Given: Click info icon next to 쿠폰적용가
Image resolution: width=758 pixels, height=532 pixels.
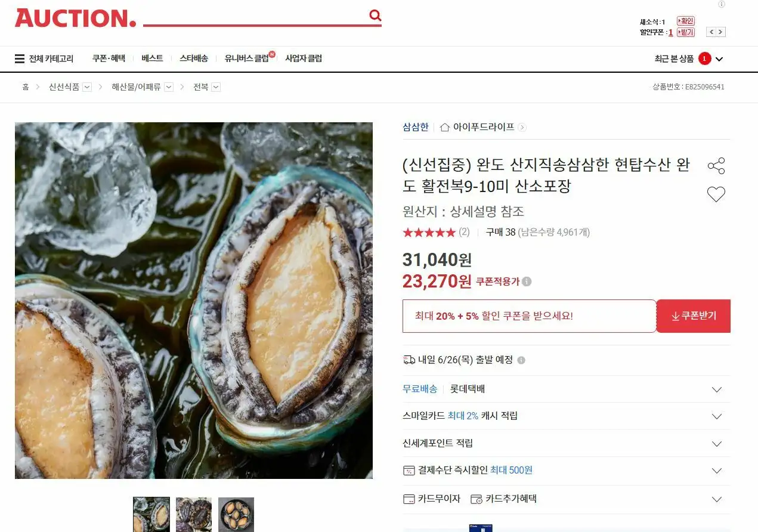Looking at the screenshot, I should [527, 282].
